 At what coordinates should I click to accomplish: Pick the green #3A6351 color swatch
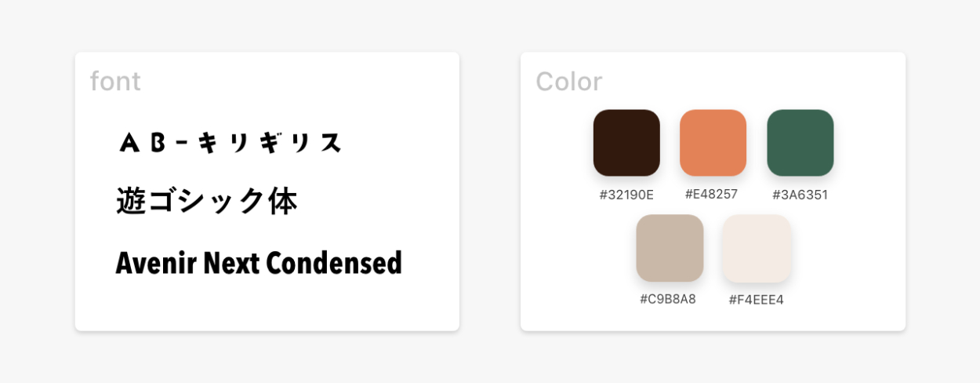[800, 143]
